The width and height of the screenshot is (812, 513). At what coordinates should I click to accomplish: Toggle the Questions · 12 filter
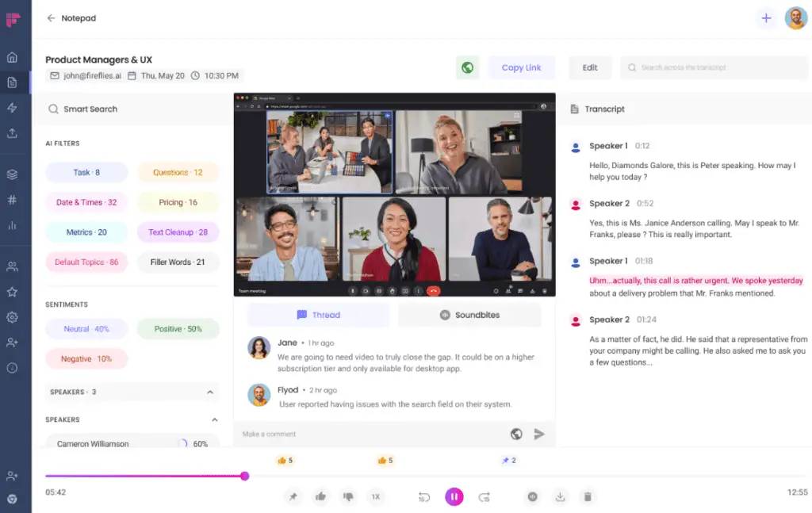(x=178, y=172)
